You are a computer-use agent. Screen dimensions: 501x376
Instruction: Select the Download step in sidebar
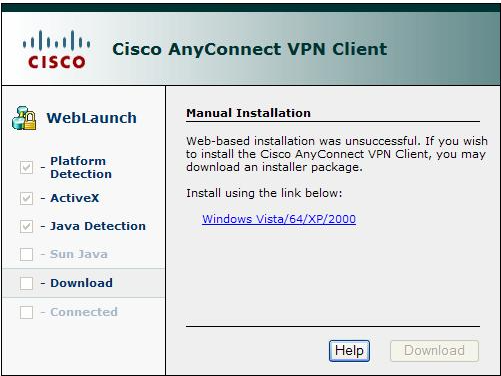(x=83, y=283)
